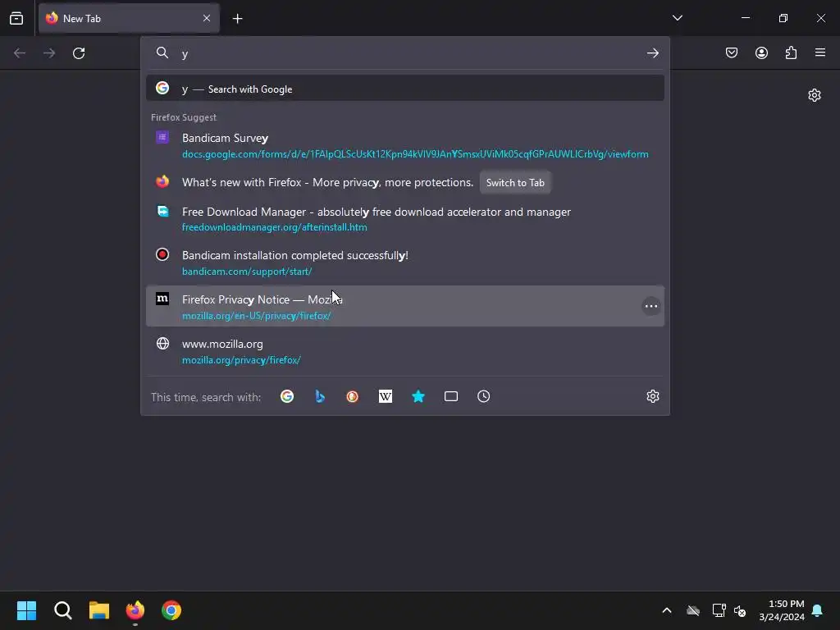Personalize new tab with gear icon
Image resolution: width=840 pixels, height=630 pixels.
click(815, 95)
